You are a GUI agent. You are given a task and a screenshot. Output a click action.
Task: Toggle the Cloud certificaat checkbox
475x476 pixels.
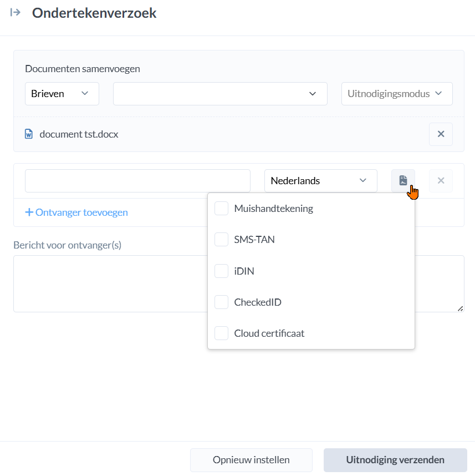222,333
